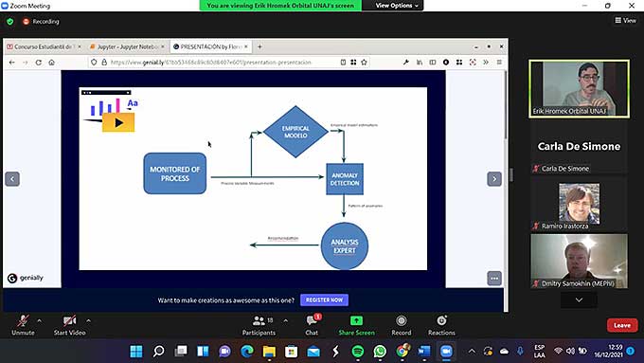This screenshot has height=363, width=644.
Task: Switch to the Jupyter Notebook tab
Action: pyautogui.click(x=127, y=46)
